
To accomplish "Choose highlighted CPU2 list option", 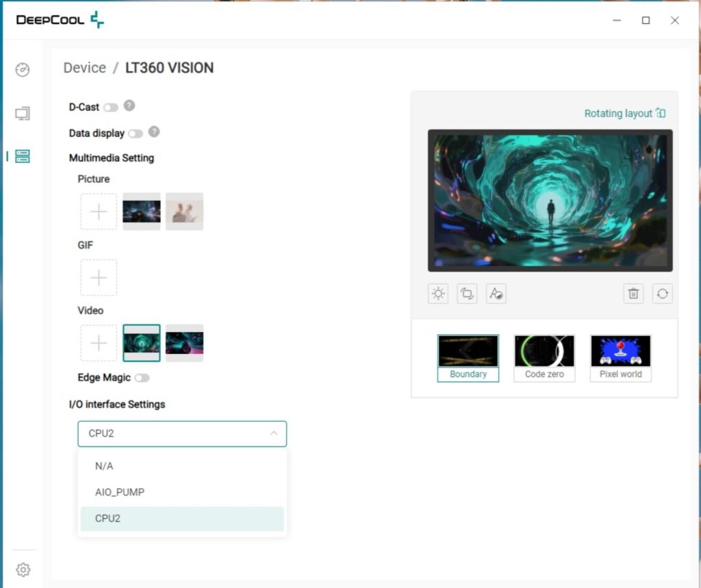I will coord(182,519).
